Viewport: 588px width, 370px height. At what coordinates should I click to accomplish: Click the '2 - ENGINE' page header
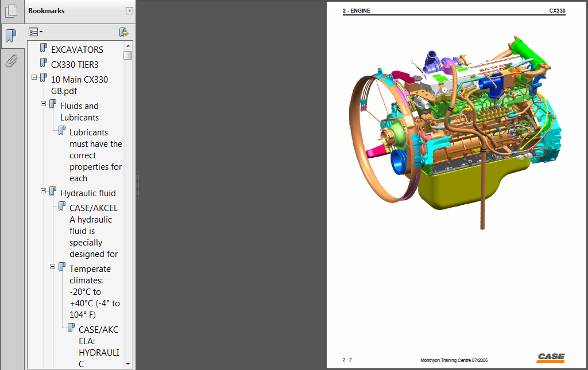pos(356,11)
